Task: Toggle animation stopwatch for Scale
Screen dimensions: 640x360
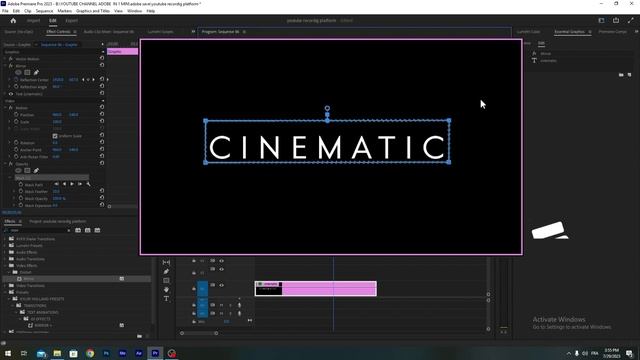Action: [x=16, y=122]
